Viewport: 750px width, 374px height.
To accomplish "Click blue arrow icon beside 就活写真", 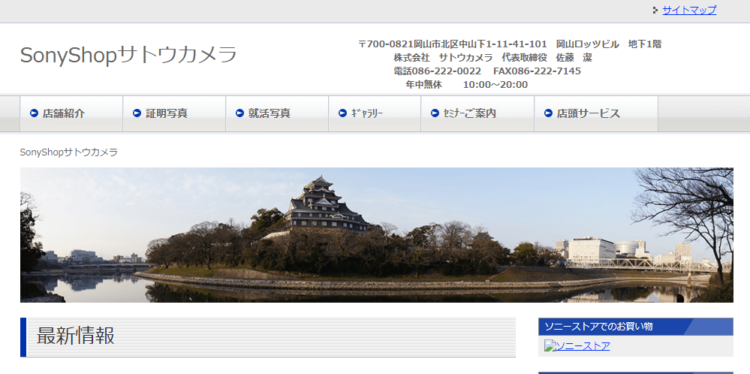I will point(240,113).
